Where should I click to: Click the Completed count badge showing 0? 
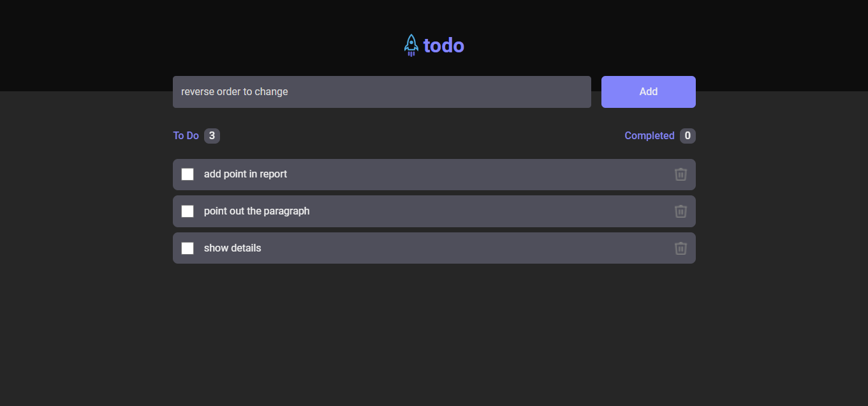coord(688,135)
